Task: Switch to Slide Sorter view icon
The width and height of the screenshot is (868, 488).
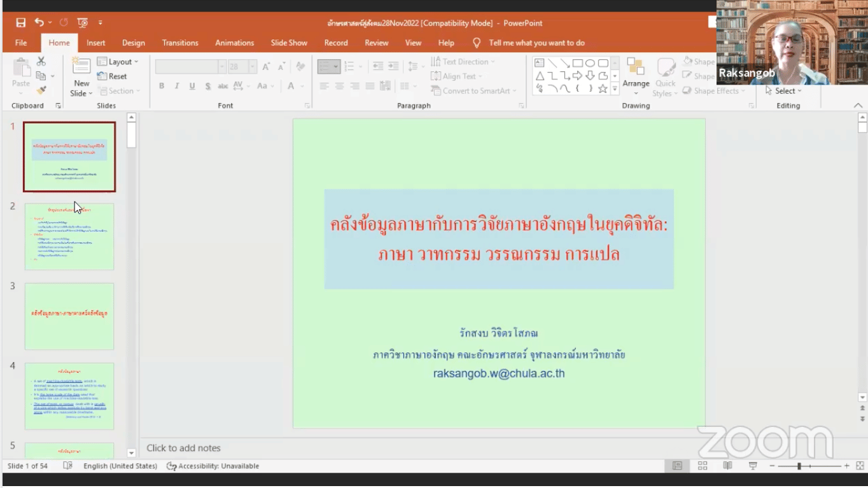Action: click(x=703, y=466)
